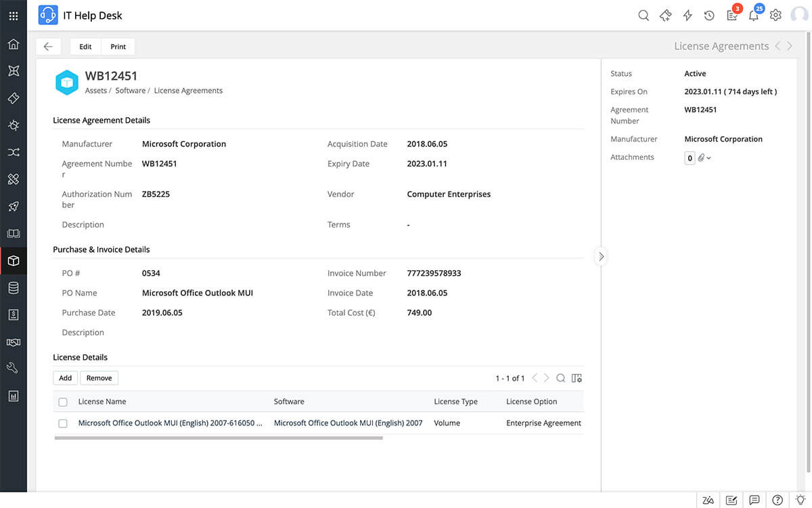Viewport: 812px width, 508px height.
Task: Click the Edit button
Action: pyautogui.click(x=85, y=46)
